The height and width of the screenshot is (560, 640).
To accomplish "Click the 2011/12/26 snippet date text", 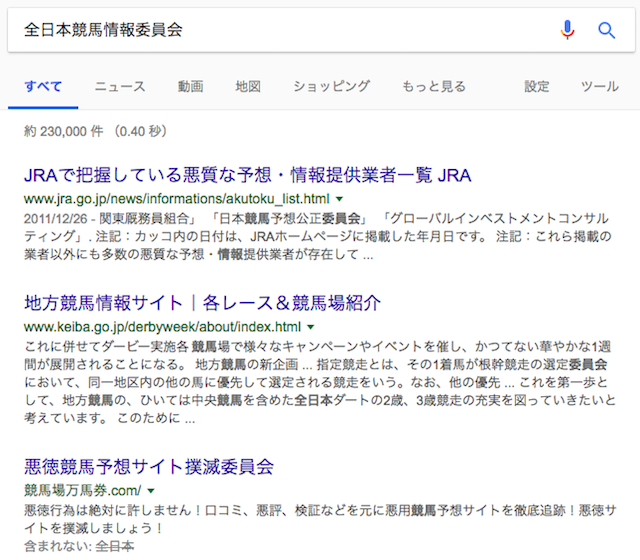I will tap(56, 219).
